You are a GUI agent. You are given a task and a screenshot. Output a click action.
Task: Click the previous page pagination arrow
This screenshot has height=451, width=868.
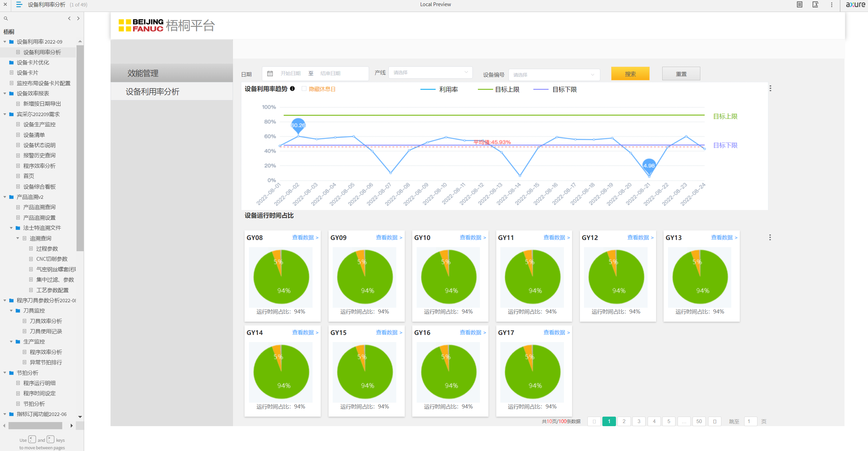pyautogui.click(x=594, y=421)
